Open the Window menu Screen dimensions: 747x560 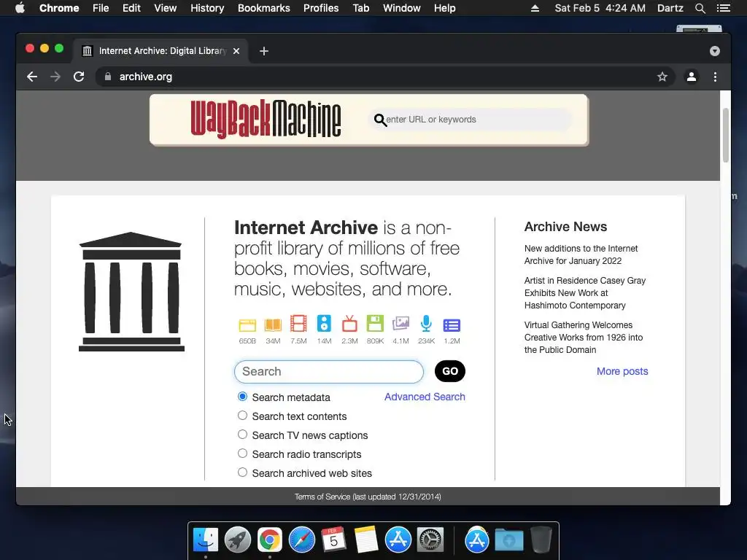(402, 8)
